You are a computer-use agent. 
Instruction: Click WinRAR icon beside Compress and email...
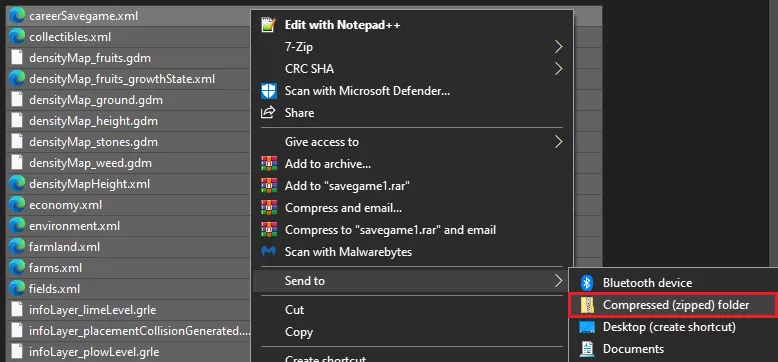268,208
